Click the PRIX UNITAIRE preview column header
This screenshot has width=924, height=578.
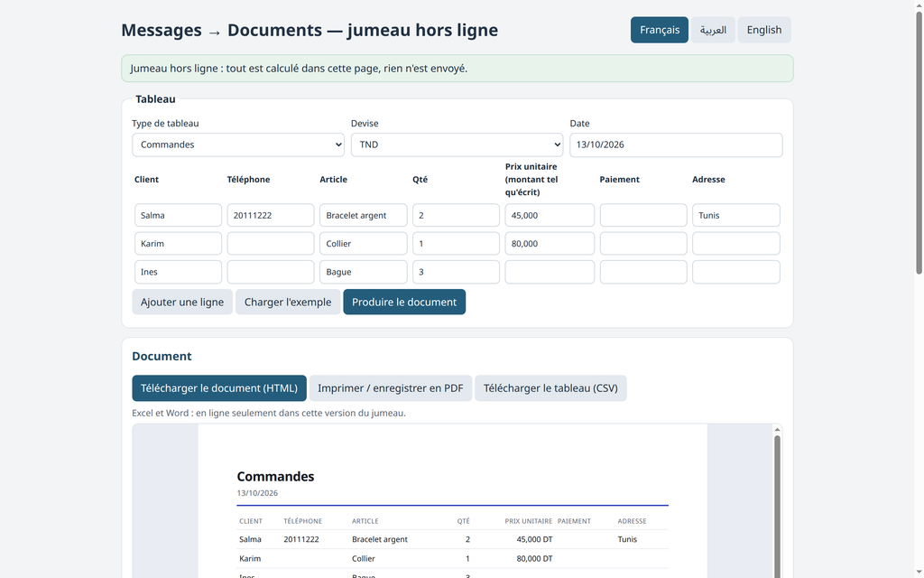[x=529, y=521]
